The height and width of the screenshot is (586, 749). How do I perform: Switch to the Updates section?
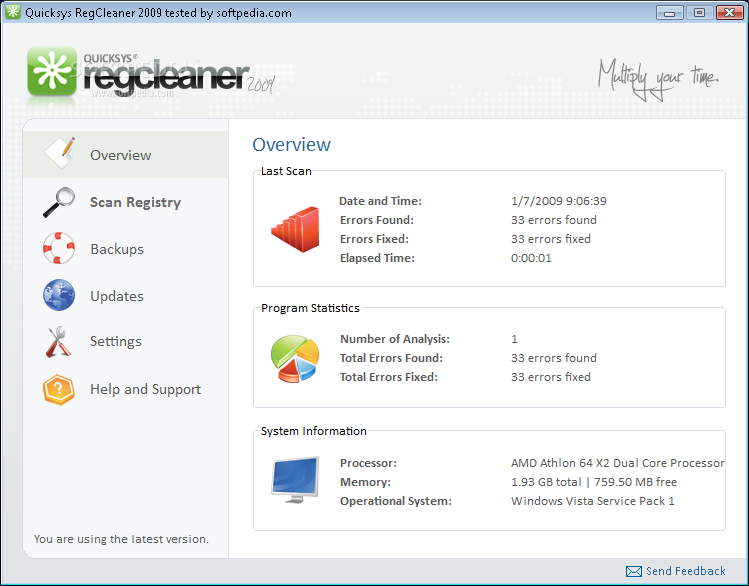pyautogui.click(x=117, y=296)
